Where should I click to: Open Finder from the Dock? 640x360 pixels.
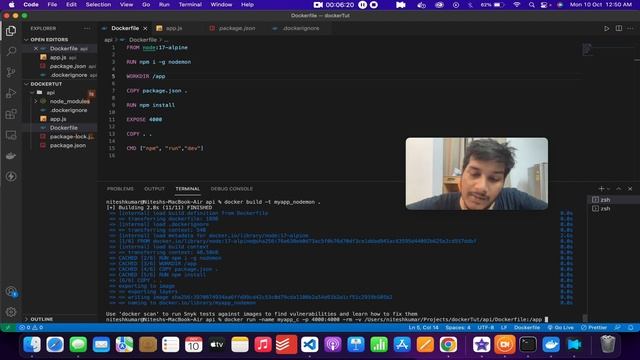(x=32, y=344)
